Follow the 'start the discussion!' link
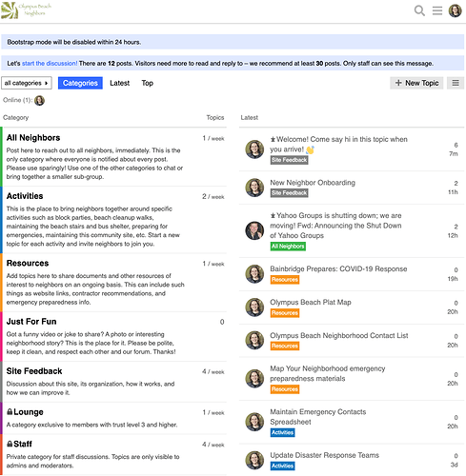The height and width of the screenshot is (476, 466). (50, 63)
